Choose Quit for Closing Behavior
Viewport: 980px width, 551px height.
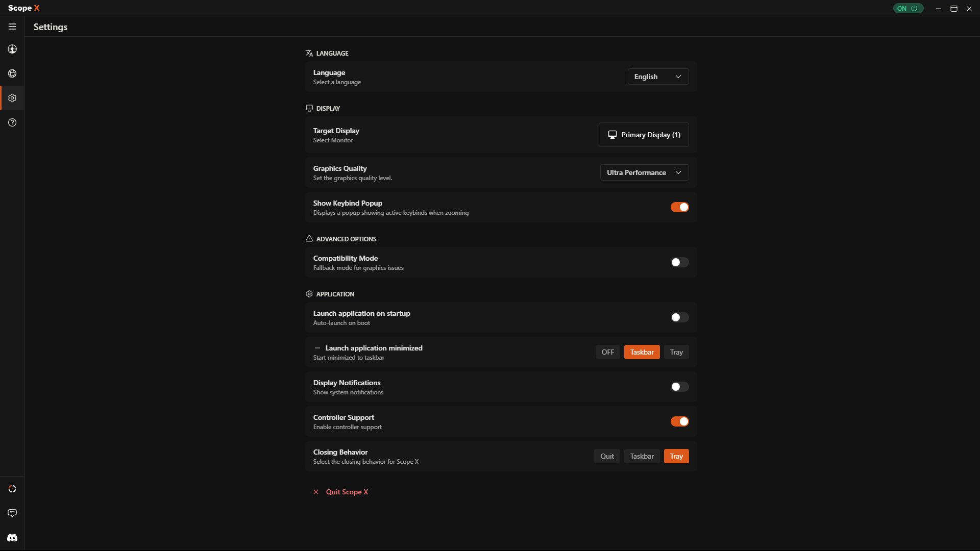point(607,456)
